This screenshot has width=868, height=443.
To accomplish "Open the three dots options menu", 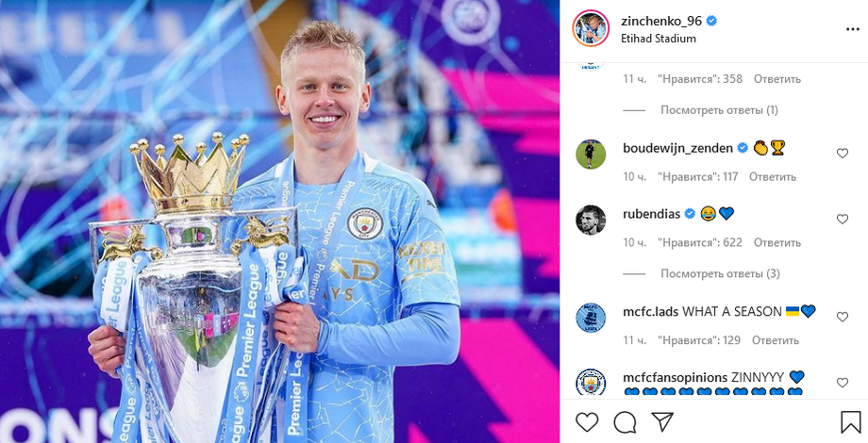I will click(853, 29).
